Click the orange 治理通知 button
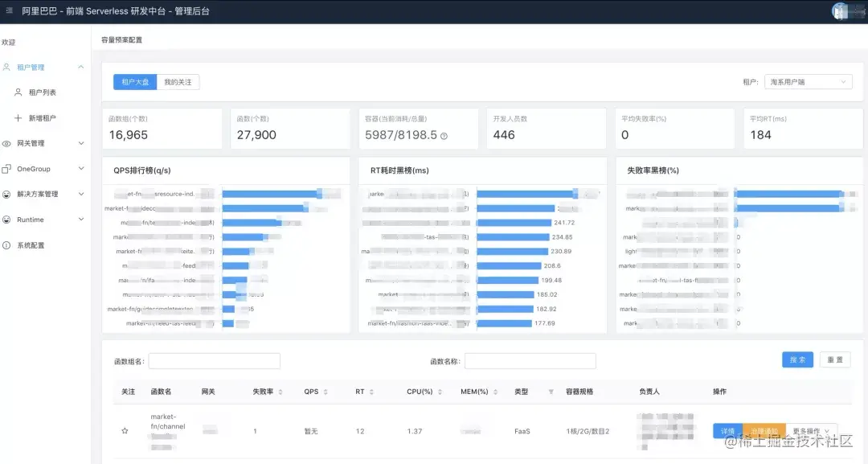The width and height of the screenshot is (868, 464). [764, 431]
